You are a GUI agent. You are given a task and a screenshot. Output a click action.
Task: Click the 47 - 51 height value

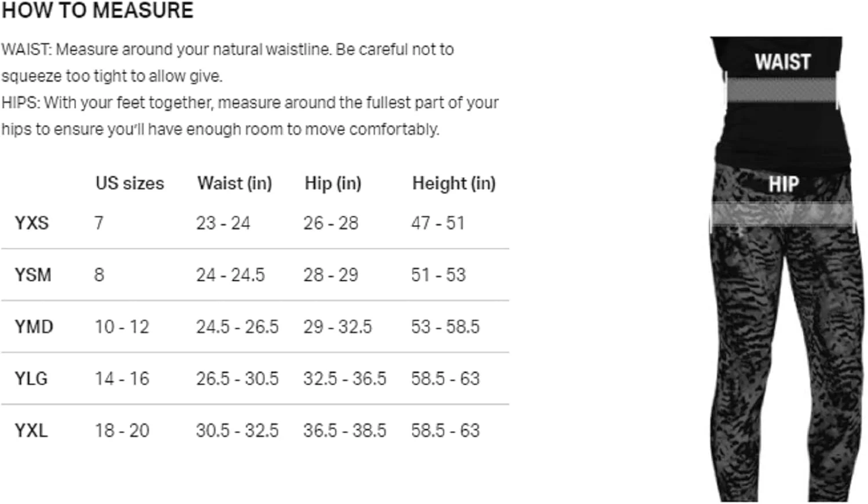tap(438, 223)
